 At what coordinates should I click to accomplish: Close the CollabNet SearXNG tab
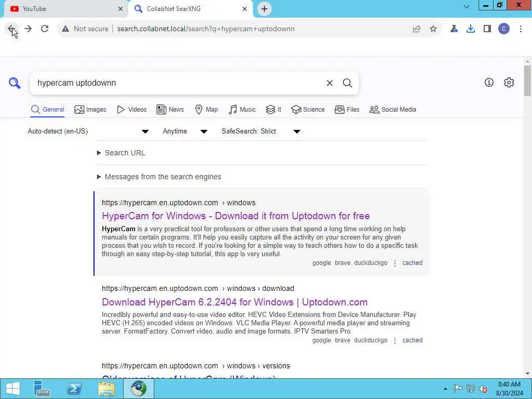[245, 9]
